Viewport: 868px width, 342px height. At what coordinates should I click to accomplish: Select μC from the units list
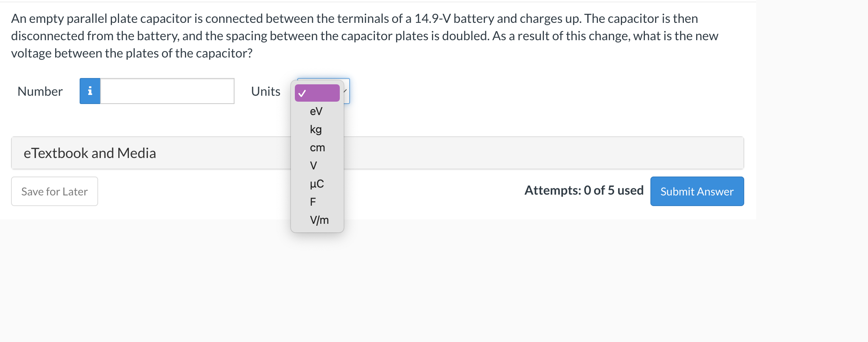click(317, 184)
